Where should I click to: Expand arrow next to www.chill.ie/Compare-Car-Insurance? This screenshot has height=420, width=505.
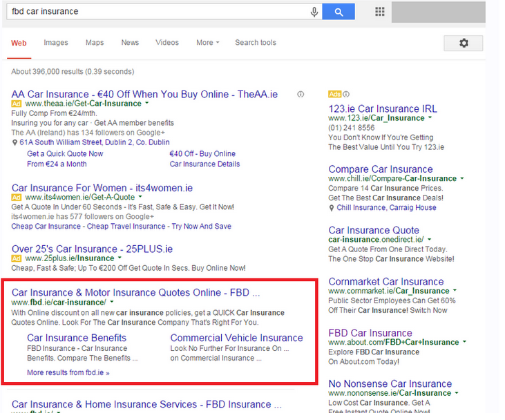coord(462,178)
